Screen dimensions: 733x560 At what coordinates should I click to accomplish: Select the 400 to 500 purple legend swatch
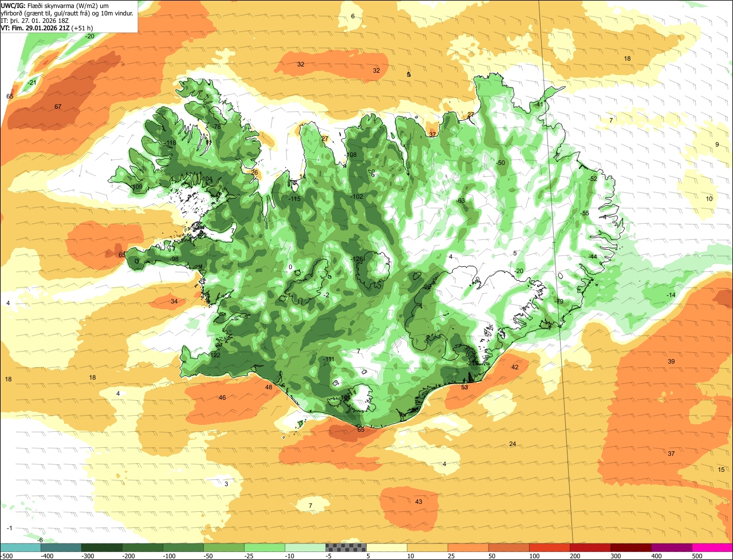pyautogui.click(x=671, y=547)
